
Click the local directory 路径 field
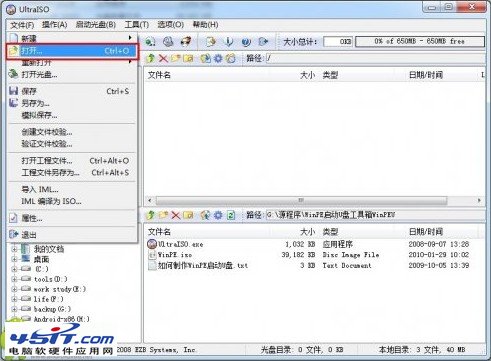tap(375, 215)
